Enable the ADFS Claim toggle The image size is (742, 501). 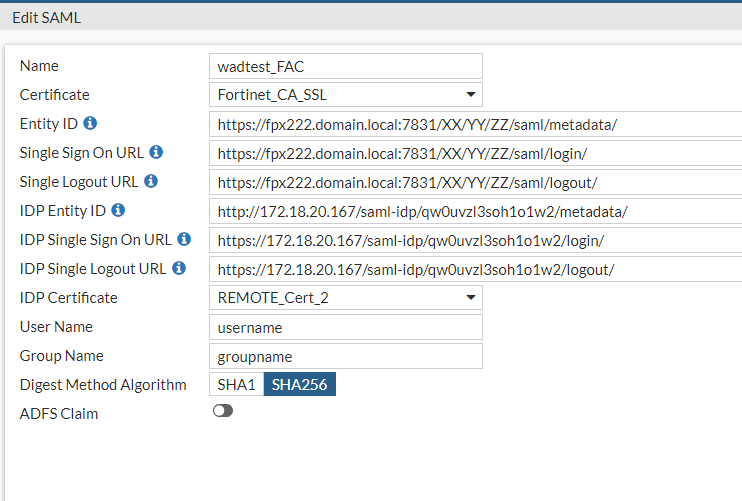point(223,411)
